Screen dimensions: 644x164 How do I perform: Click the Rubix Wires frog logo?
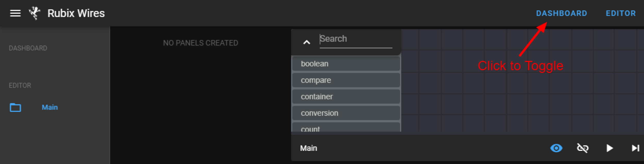coord(35,13)
